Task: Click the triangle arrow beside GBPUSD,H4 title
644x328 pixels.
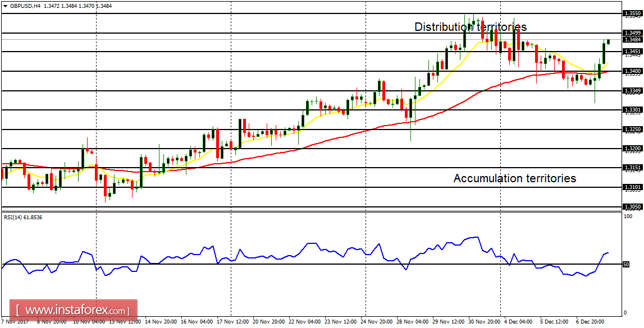Action: tap(5, 6)
